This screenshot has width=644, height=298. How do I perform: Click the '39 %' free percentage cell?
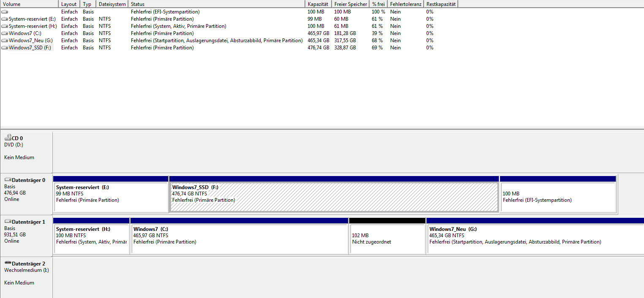point(378,33)
